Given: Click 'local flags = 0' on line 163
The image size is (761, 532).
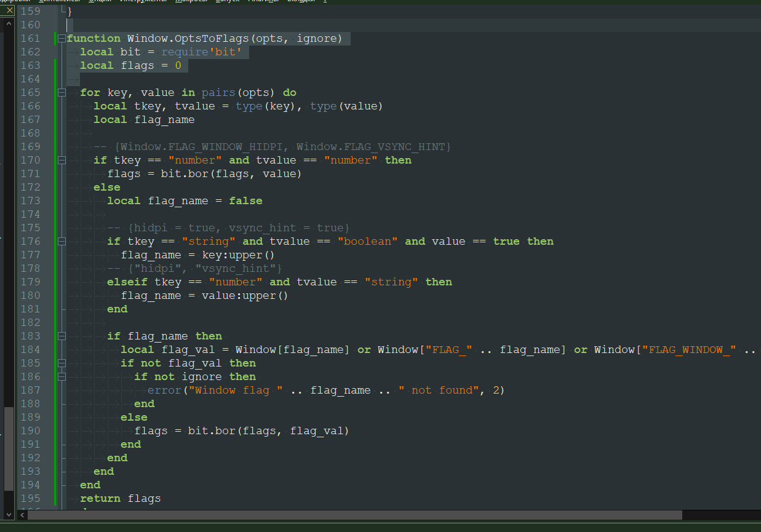Looking at the screenshot, I should pyautogui.click(x=130, y=65).
